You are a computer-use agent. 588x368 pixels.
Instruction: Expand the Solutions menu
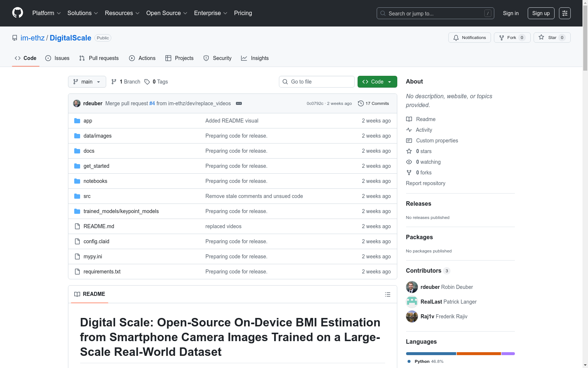[x=83, y=13]
